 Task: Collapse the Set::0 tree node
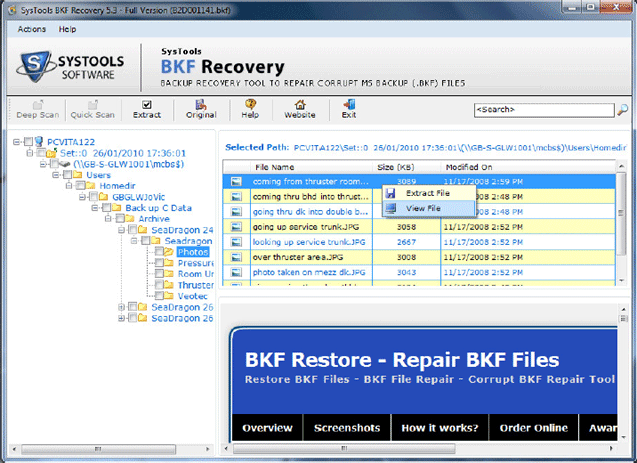point(29,153)
